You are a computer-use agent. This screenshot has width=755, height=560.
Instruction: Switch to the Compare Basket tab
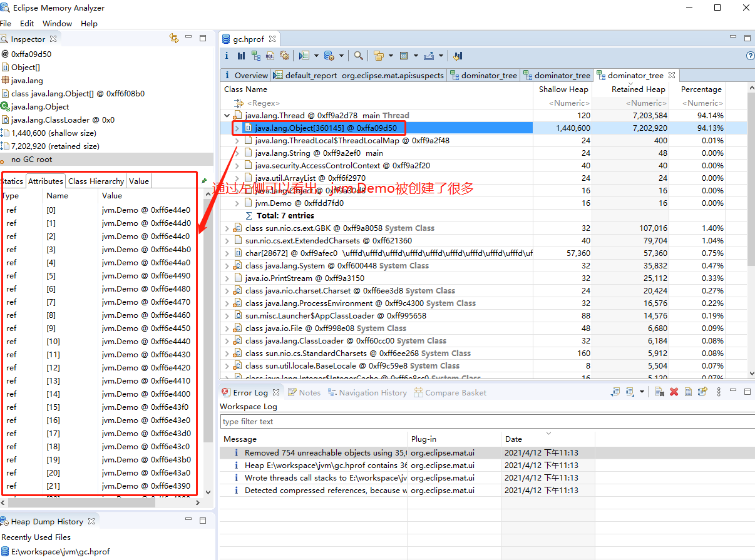(x=449, y=392)
